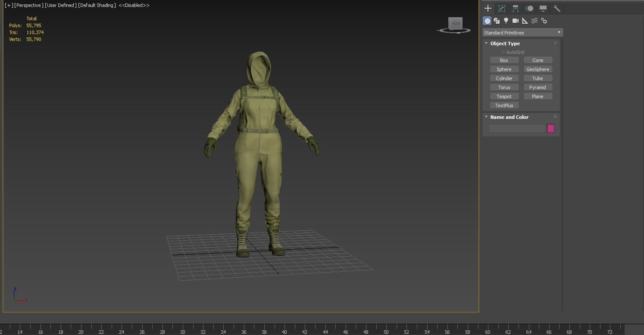Click the Name and Color rollout drag handle
The height and width of the screenshot is (335, 644).
(x=555, y=117)
